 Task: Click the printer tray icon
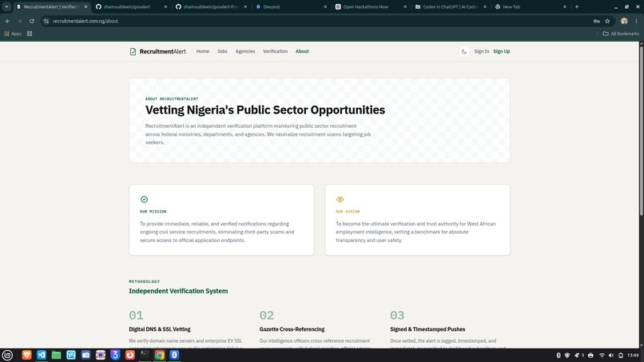pyautogui.click(x=590, y=356)
